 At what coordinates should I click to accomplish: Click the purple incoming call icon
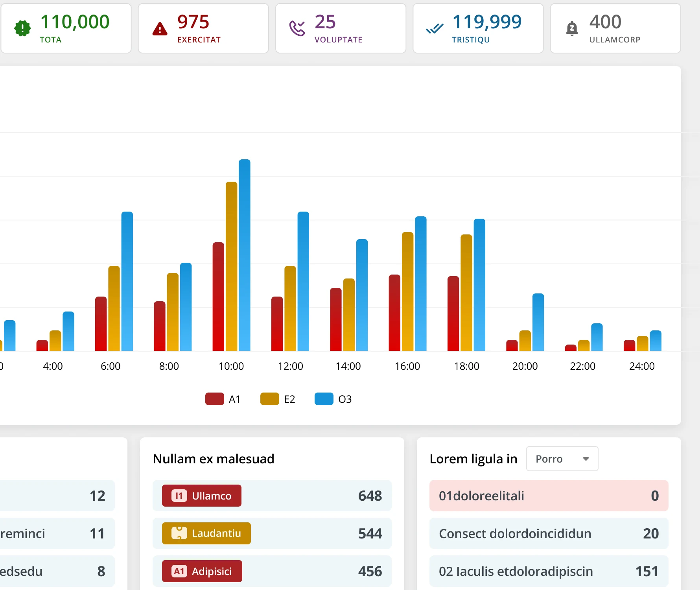pyautogui.click(x=297, y=28)
